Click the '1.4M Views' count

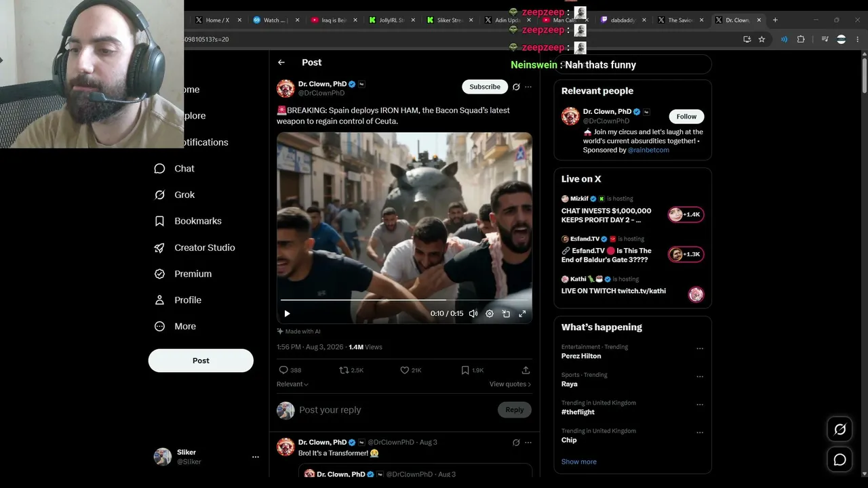(x=366, y=347)
